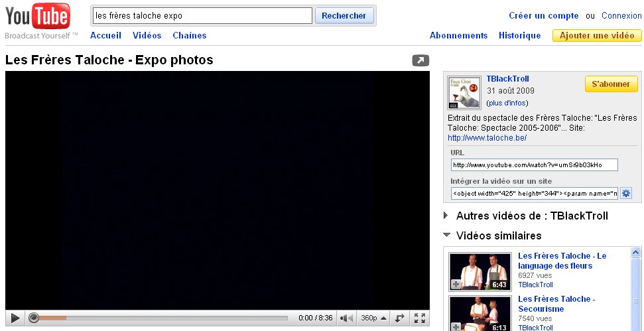Image resolution: width=644 pixels, height=331 pixels.
Task: Click the '0:00 / 8:36' time display
Action: coord(316,318)
